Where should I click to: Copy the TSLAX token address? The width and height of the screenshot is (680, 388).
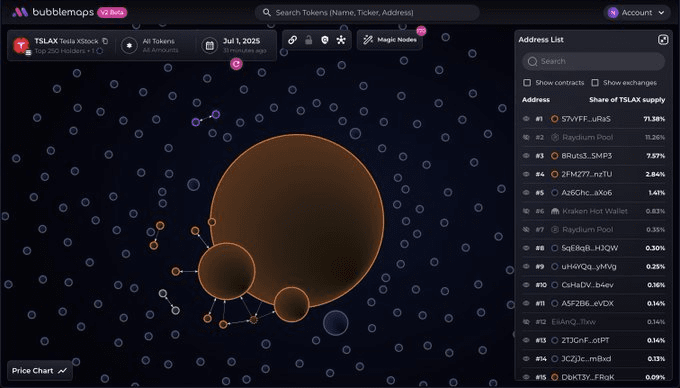point(105,41)
